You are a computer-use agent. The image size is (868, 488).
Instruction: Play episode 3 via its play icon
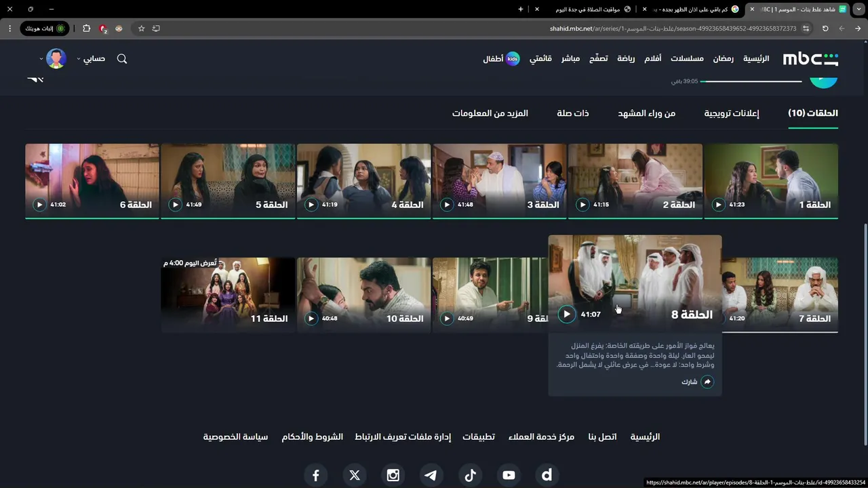447,205
